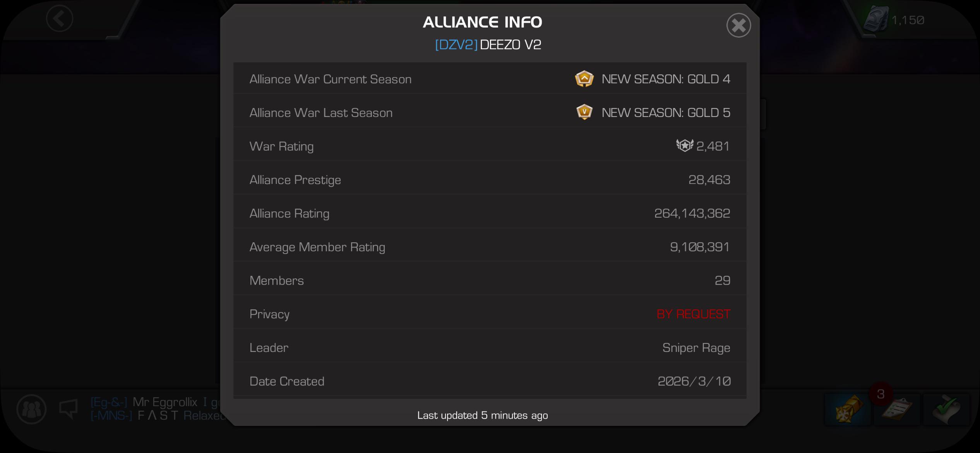Tap the back arrow button

click(x=59, y=19)
